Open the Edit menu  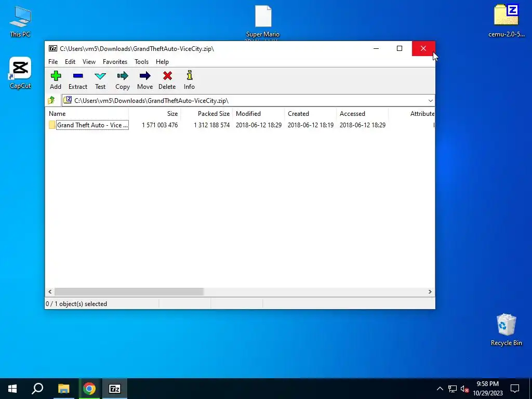coord(70,62)
